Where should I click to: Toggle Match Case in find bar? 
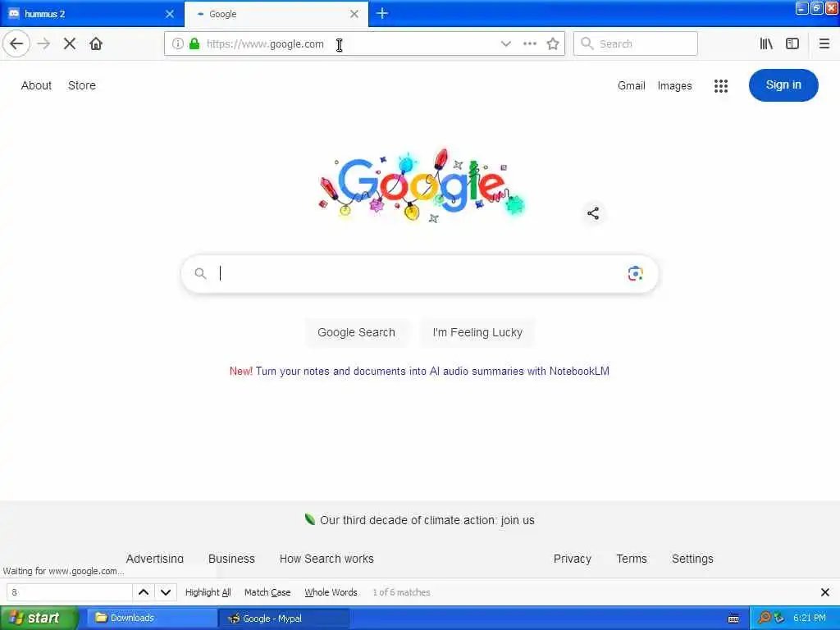[267, 592]
